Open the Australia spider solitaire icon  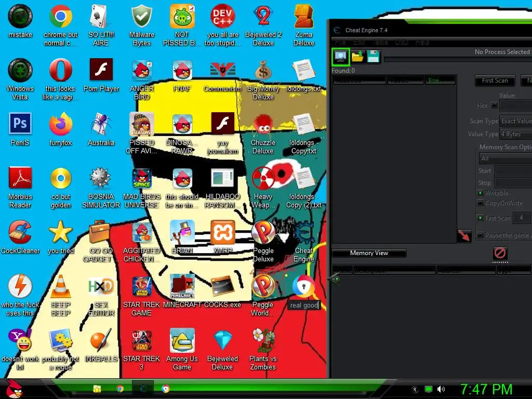pyautogui.click(x=101, y=125)
